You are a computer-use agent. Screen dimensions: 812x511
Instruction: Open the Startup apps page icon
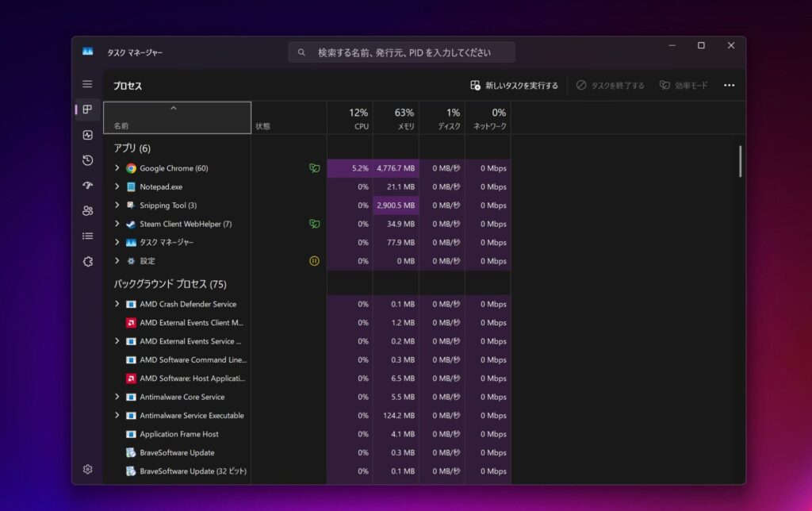(87, 186)
